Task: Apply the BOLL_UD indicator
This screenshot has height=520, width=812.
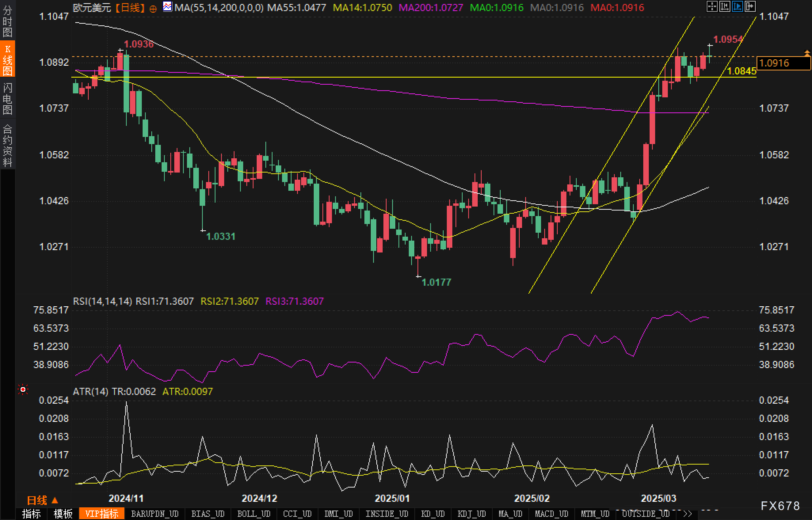Action: (254, 514)
